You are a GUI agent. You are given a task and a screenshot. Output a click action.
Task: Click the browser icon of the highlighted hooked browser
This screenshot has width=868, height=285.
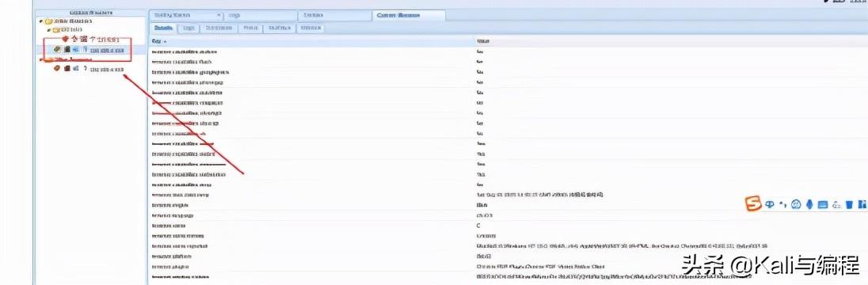[x=56, y=50]
